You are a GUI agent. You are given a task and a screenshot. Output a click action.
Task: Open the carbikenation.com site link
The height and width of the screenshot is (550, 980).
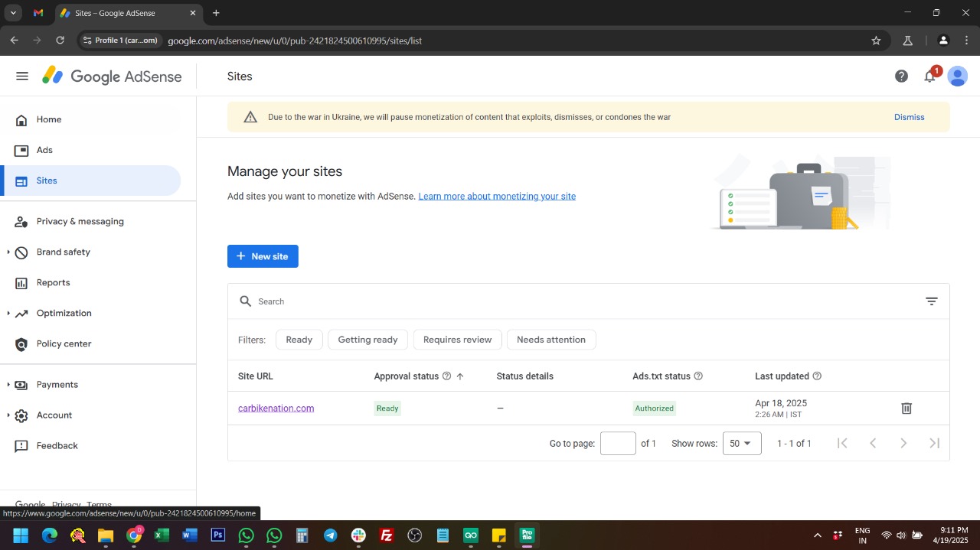(276, 408)
